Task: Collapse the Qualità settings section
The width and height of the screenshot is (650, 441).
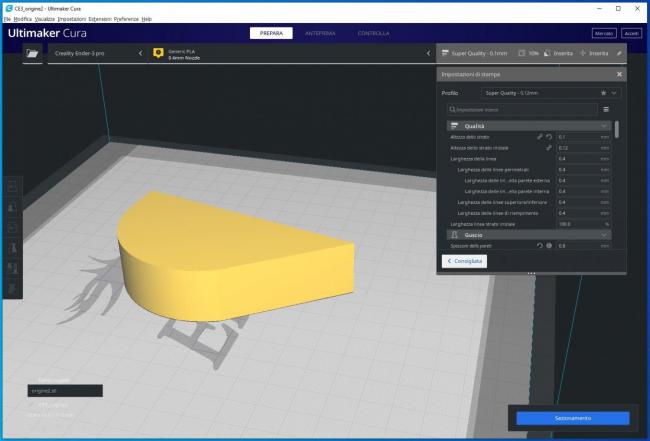Action: 604,126
